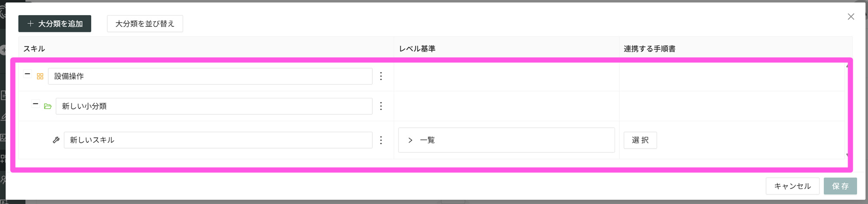This screenshot has height=204, width=868.
Task: Click the green folder icon of 新しい小分類
Action: (48, 106)
